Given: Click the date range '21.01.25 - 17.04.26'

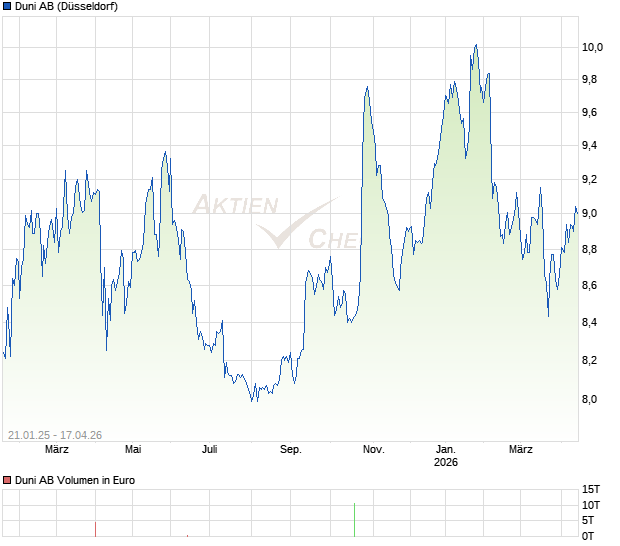Looking at the screenshot, I should [55, 435].
